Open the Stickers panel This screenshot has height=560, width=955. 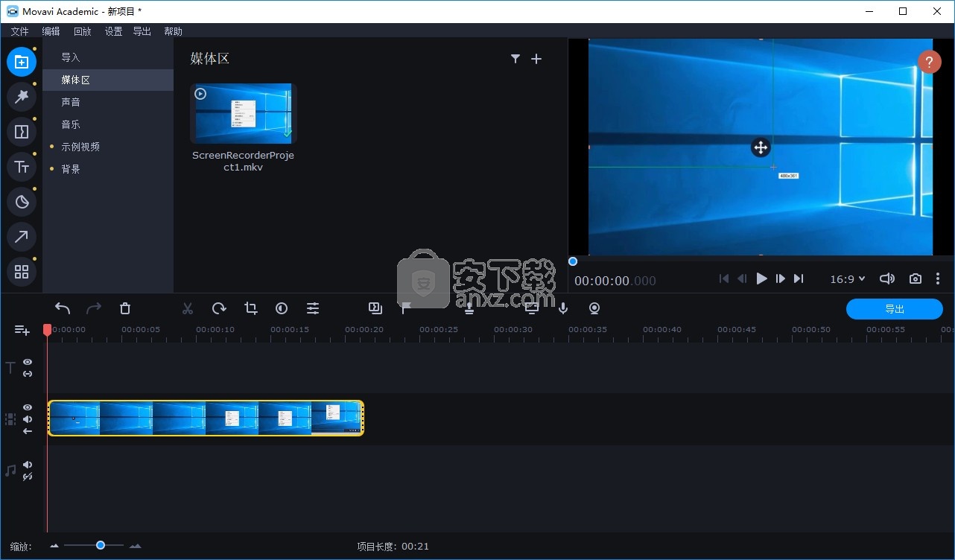[22, 202]
